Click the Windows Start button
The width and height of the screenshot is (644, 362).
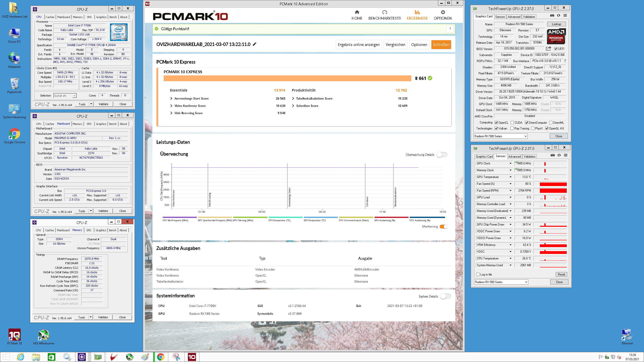pos(6,357)
